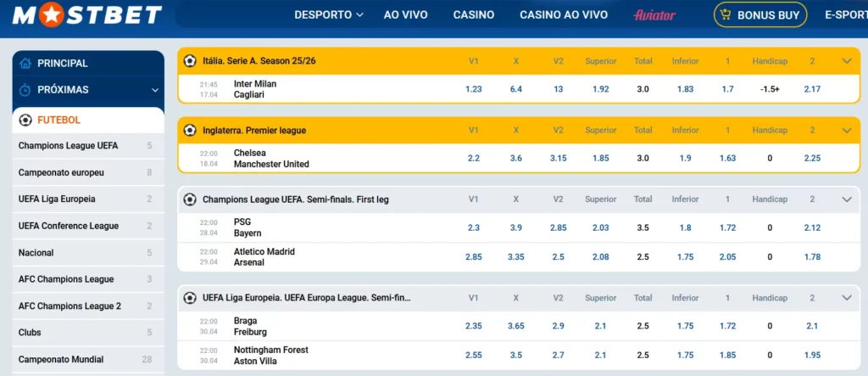Select draw odds 6.4 for Inter Milan match
Viewport: 868px width, 376px height.
coord(516,89)
